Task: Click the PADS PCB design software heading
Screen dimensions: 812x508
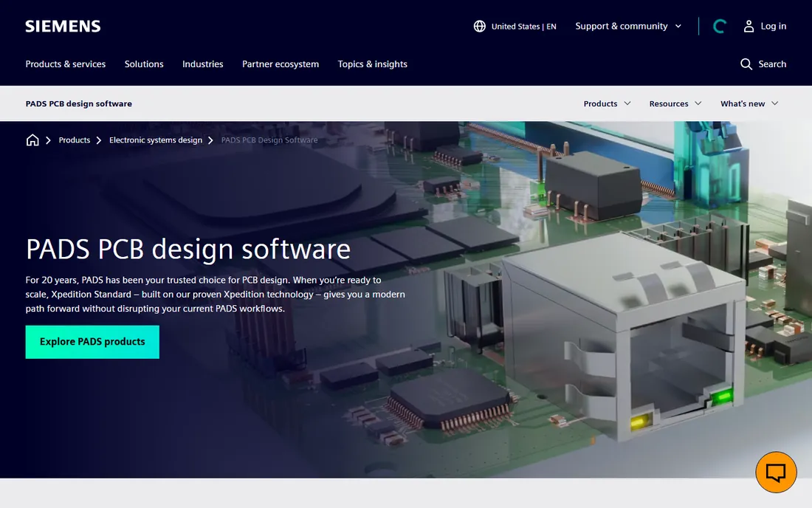Action: pyautogui.click(x=188, y=249)
